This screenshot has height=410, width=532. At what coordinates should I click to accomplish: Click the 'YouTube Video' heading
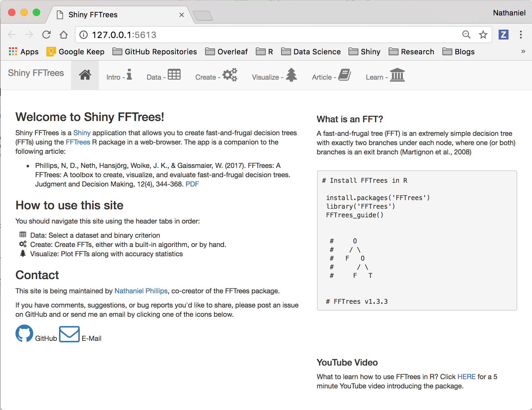coord(347,362)
